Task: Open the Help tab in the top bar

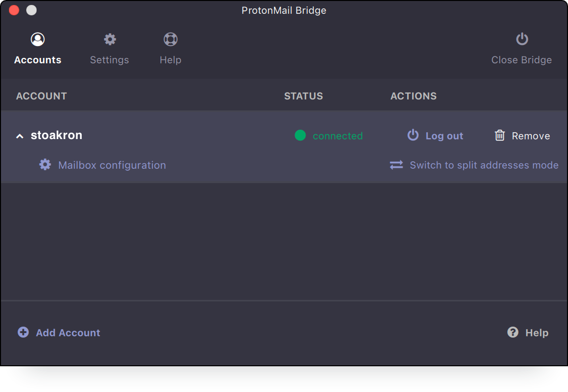Action: 171,49
